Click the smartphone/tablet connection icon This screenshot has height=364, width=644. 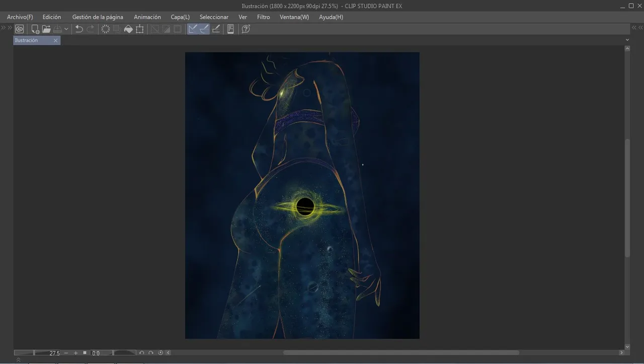pyautogui.click(x=230, y=29)
